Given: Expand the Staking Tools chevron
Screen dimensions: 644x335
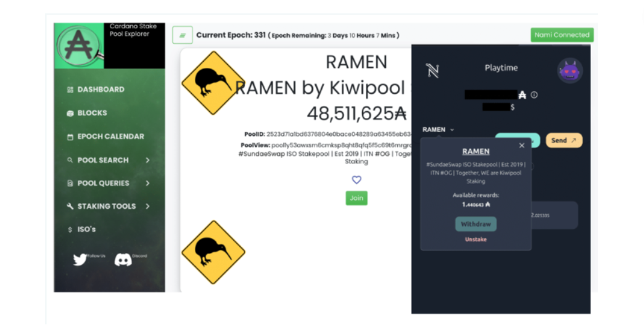Looking at the screenshot, I should pyautogui.click(x=147, y=206).
